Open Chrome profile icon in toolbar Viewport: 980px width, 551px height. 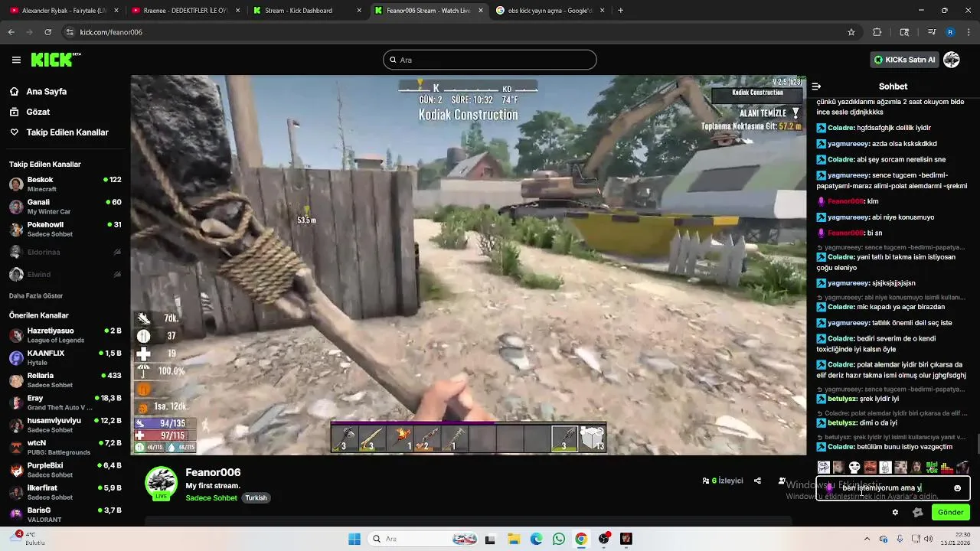click(x=950, y=32)
